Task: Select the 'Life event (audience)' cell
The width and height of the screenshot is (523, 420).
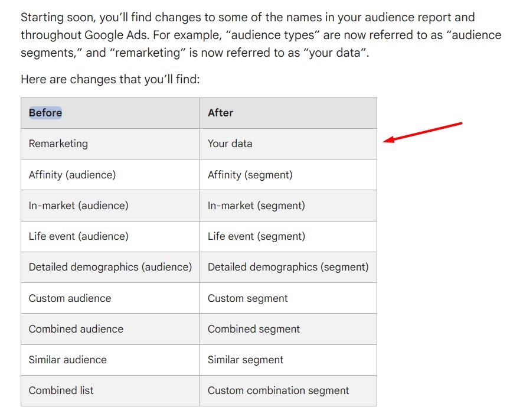Action: [x=110, y=236]
